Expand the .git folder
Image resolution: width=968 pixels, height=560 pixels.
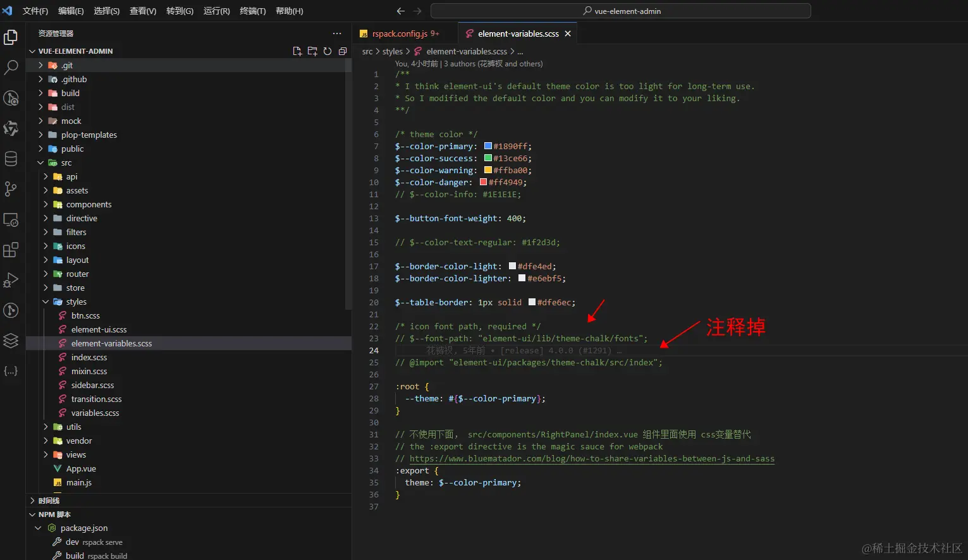coord(40,65)
